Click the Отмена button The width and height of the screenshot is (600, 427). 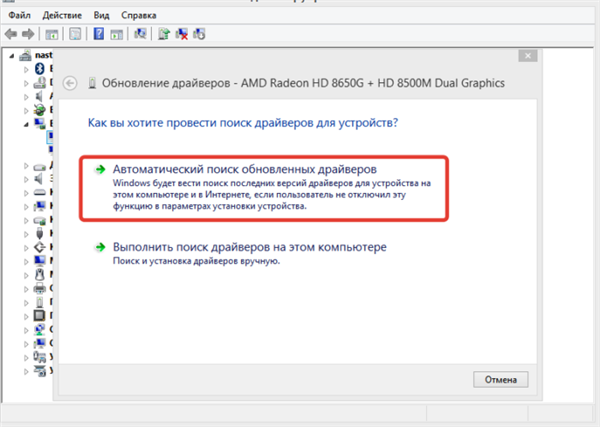(x=501, y=380)
